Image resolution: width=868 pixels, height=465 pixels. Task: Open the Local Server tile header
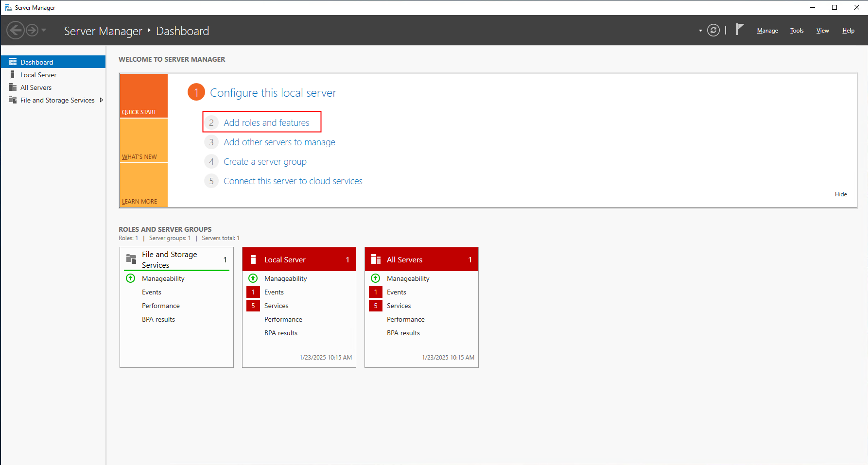click(x=299, y=259)
